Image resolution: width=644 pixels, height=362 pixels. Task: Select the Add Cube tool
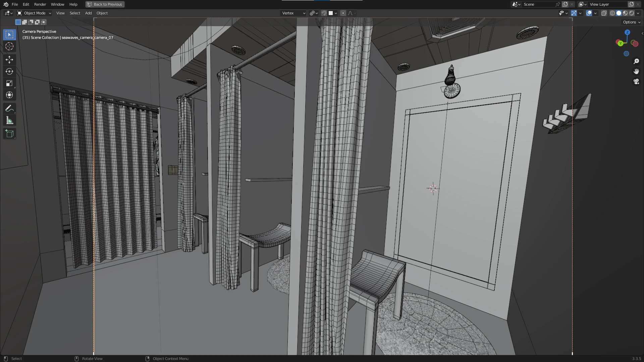[x=9, y=134]
